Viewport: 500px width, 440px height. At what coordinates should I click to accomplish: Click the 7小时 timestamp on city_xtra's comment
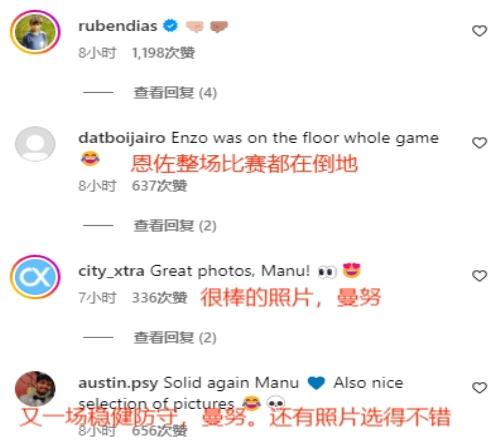pos(97,298)
